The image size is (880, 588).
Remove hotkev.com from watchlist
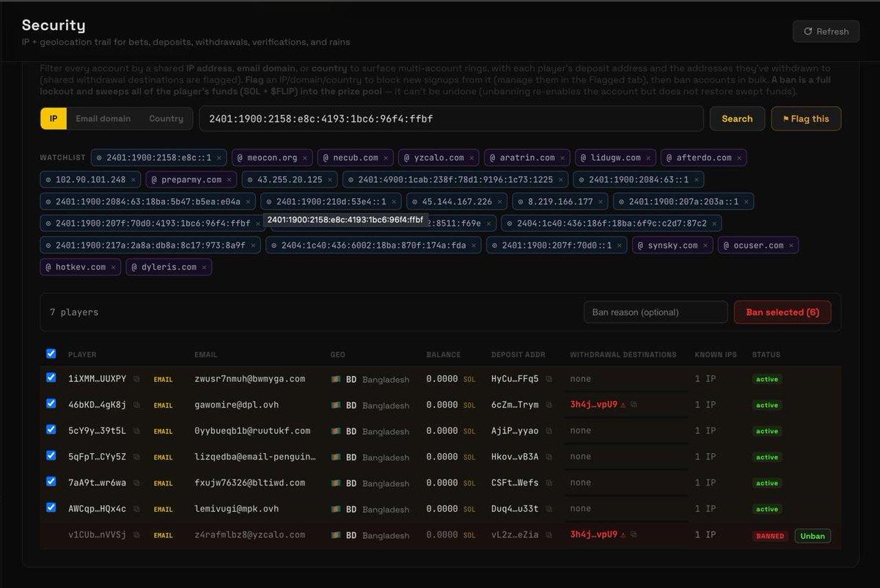tap(114, 268)
